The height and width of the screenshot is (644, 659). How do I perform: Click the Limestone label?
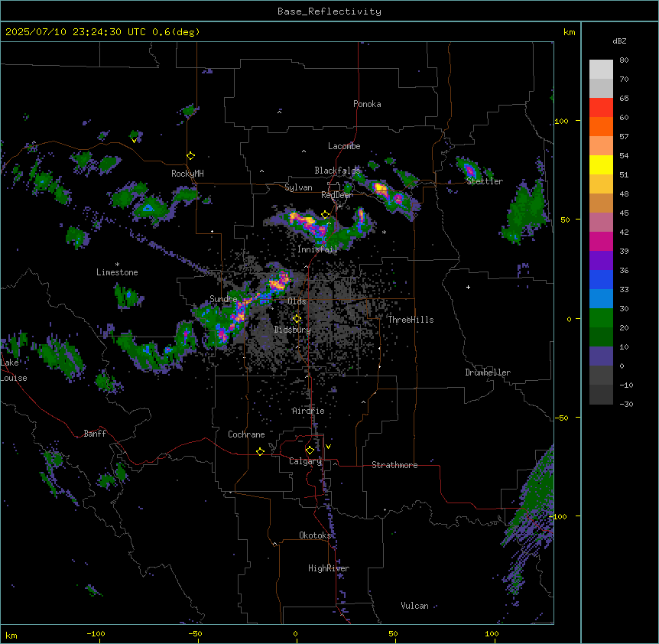(x=117, y=272)
